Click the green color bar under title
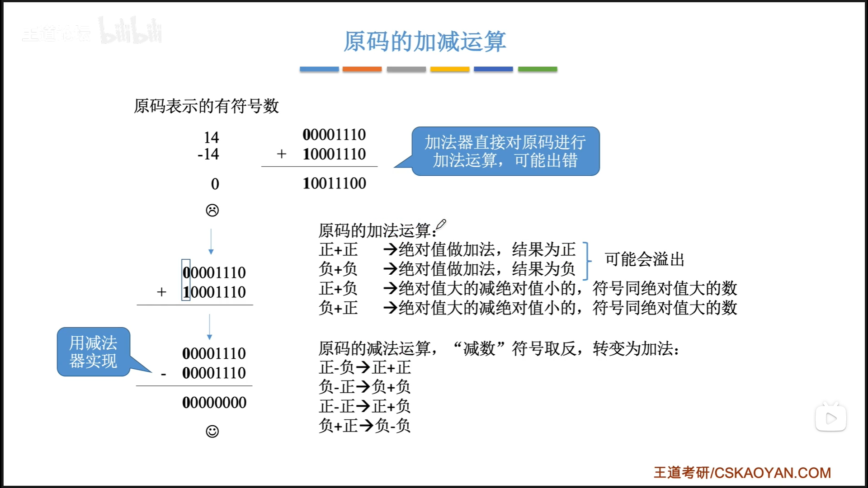The image size is (868, 488). [x=537, y=69]
